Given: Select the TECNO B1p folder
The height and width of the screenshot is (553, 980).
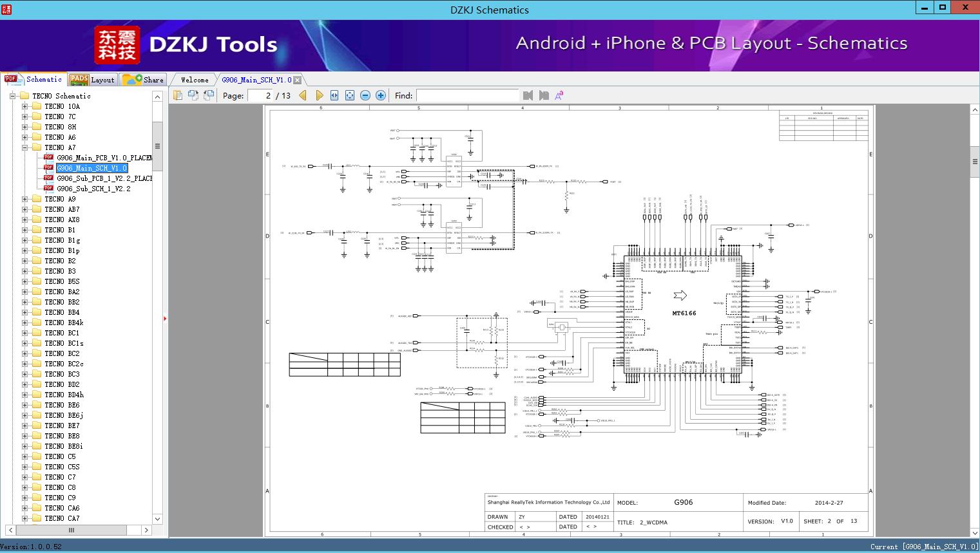Looking at the screenshot, I should click(62, 250).
